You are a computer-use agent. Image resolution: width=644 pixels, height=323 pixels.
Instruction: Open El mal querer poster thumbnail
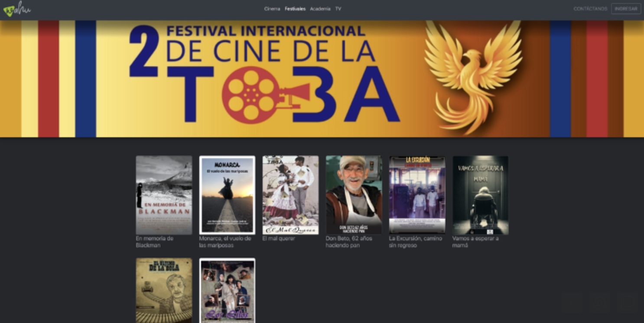click(x=290, y=195)
